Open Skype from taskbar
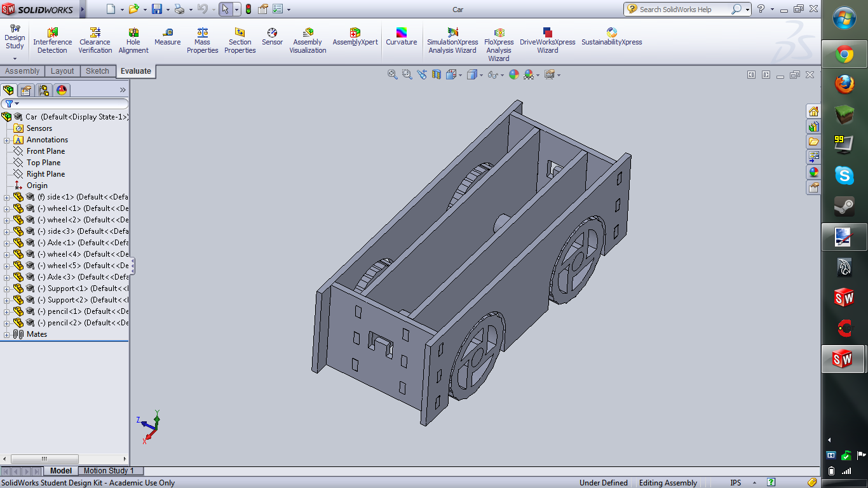The width and height of the screenshot is (868, 488). pos(844,175)
